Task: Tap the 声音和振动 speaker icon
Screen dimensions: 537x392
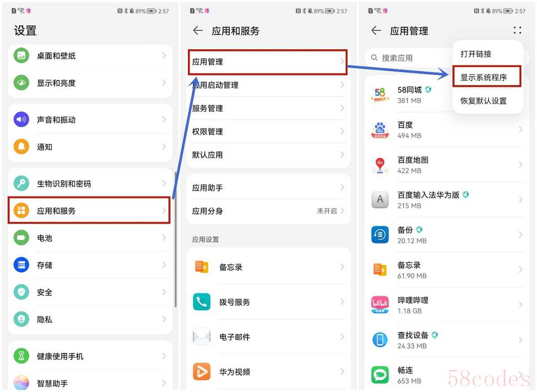Action: point(21,119)
